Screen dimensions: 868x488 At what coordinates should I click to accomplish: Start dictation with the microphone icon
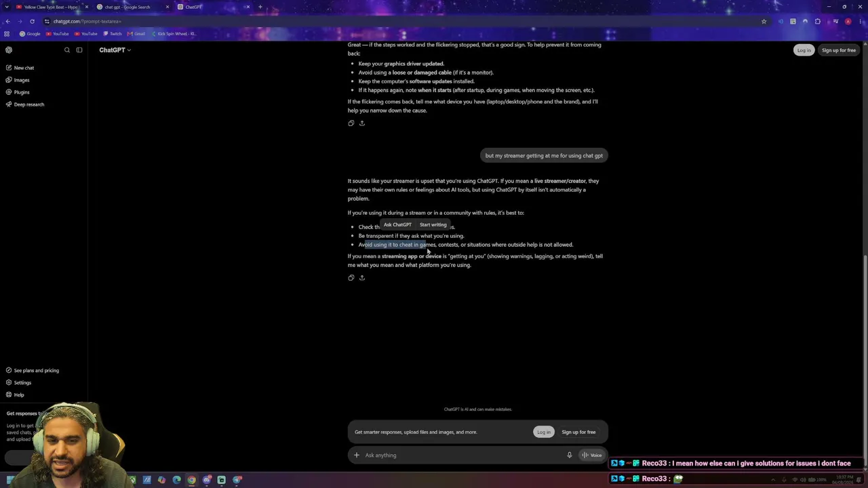point(570,455)
